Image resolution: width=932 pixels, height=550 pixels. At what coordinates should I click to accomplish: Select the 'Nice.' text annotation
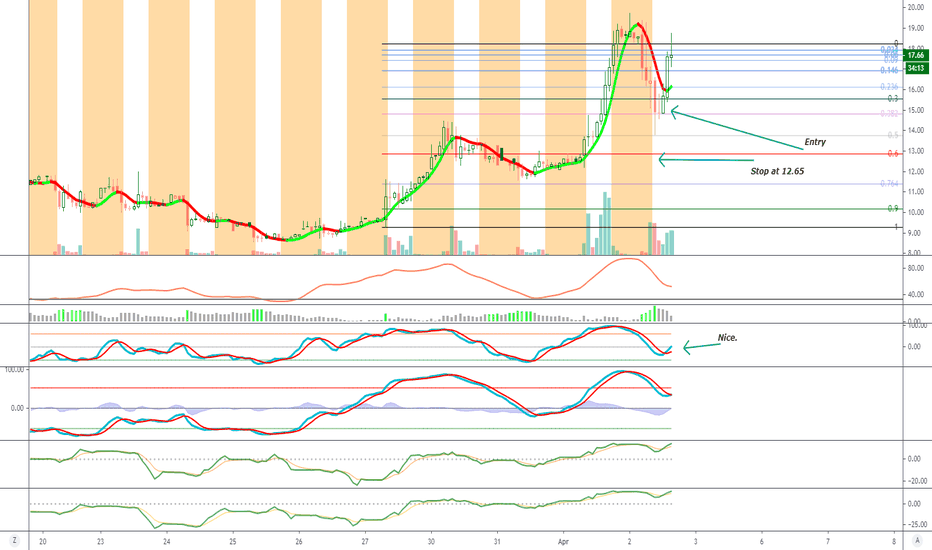728,338
